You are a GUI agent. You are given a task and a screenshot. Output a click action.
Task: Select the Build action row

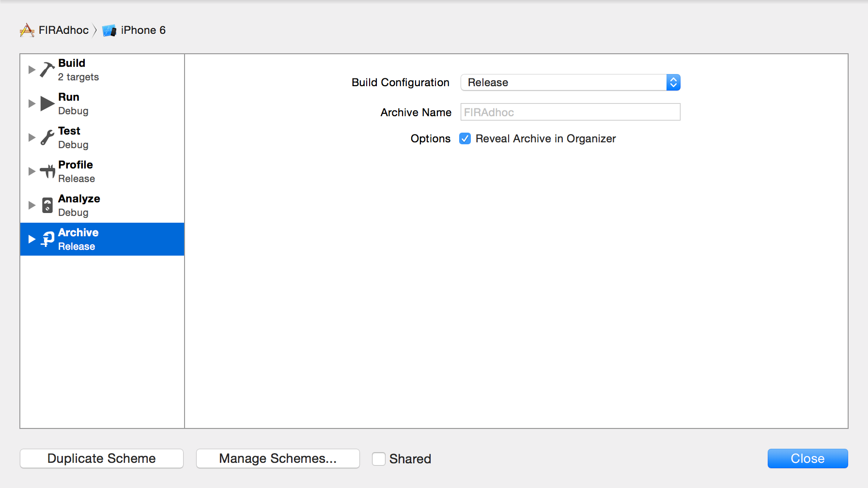click(x=102, y=70)
